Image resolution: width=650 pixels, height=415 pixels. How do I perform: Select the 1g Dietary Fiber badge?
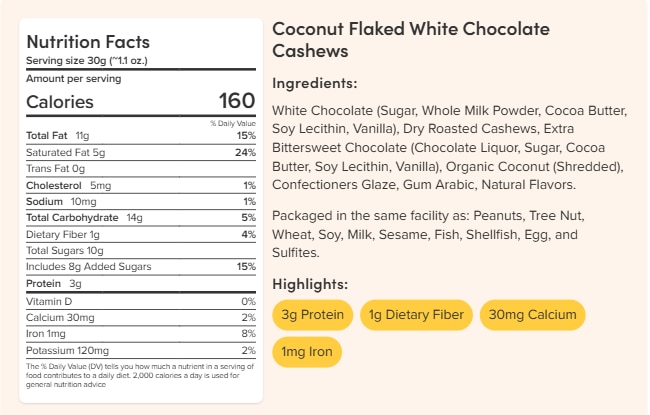pyautogui.click(x=415, y=315)
